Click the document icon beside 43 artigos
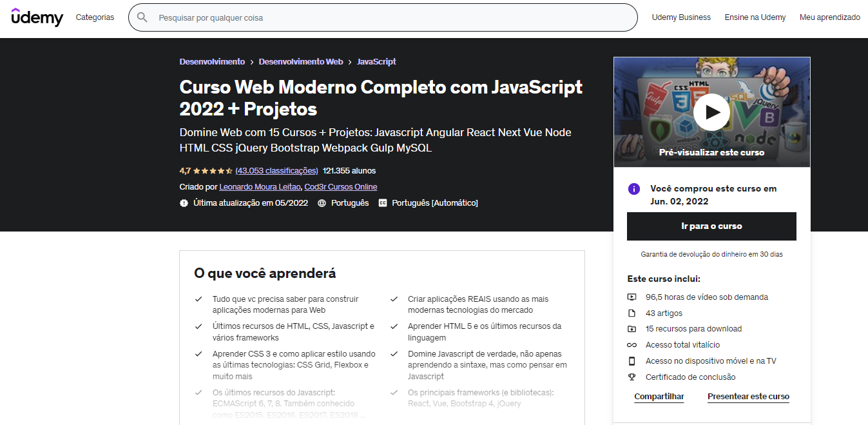868x425 pixels. 632,313
